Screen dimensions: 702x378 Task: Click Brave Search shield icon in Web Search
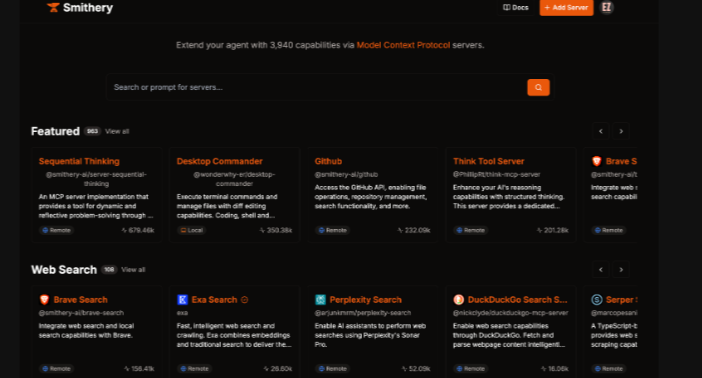click(x=44, y=300)
